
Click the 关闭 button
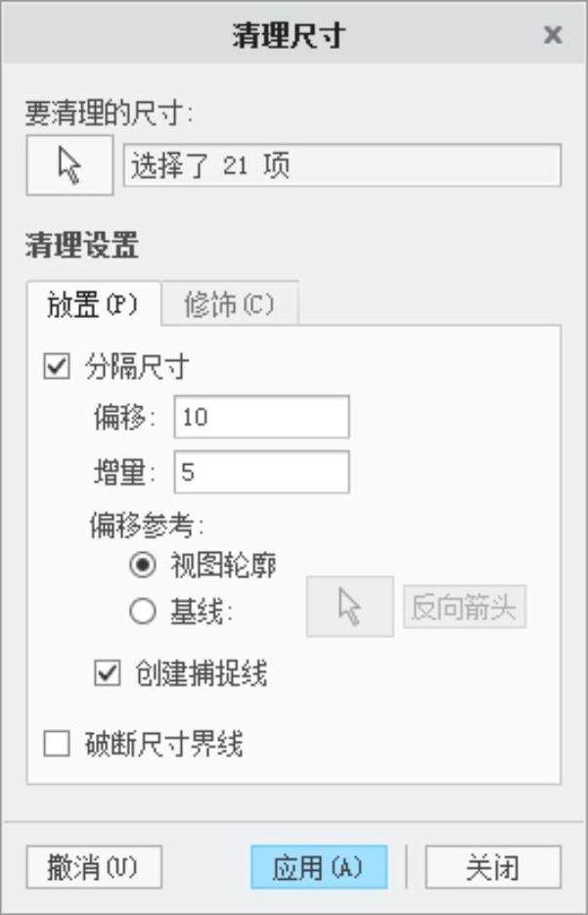(x=492, y=867)
